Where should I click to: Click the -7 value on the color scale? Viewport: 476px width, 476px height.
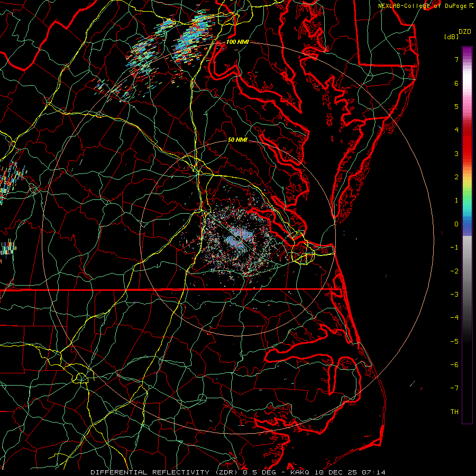[454, 388]
